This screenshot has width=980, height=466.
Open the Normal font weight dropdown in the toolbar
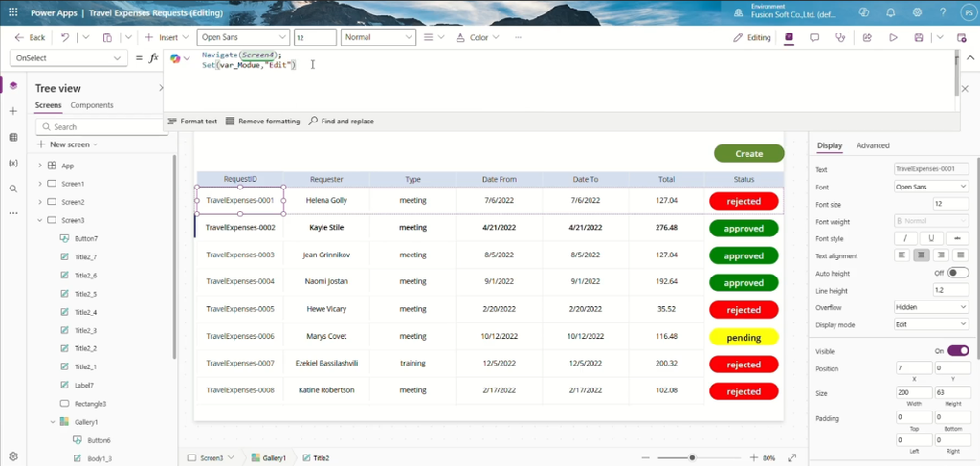(x=378, y=37)
